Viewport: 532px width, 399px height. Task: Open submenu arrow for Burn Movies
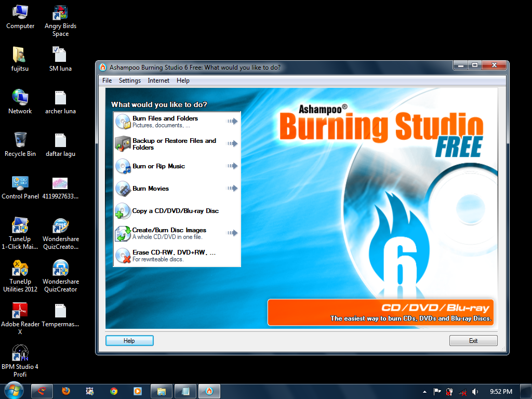coord(232,188)
